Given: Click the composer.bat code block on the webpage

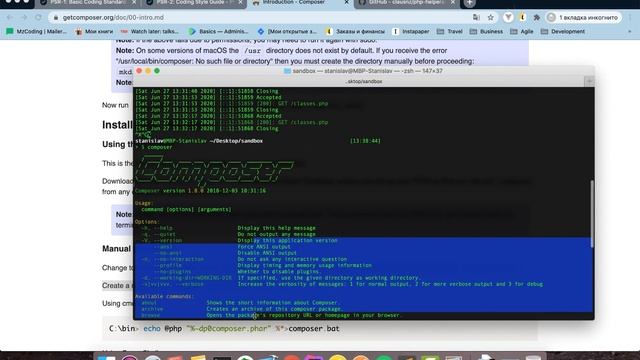Looking at the screenshot, I should tap(320, 329).
